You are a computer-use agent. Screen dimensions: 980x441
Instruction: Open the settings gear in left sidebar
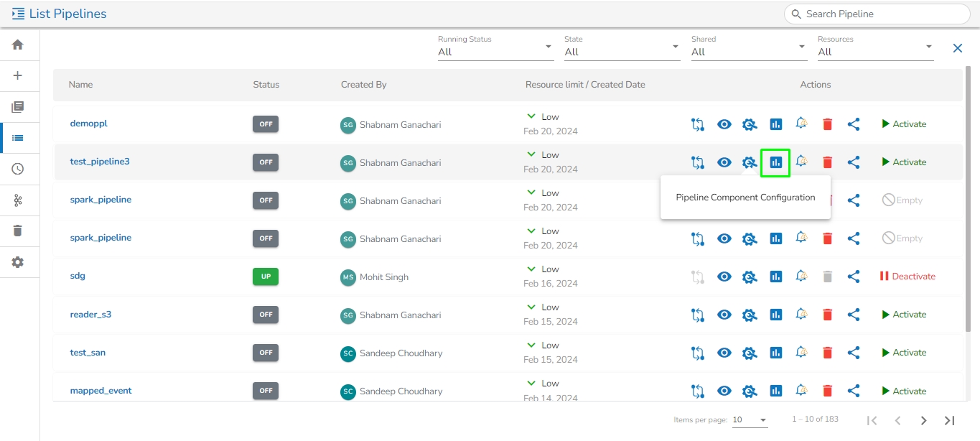18,262
